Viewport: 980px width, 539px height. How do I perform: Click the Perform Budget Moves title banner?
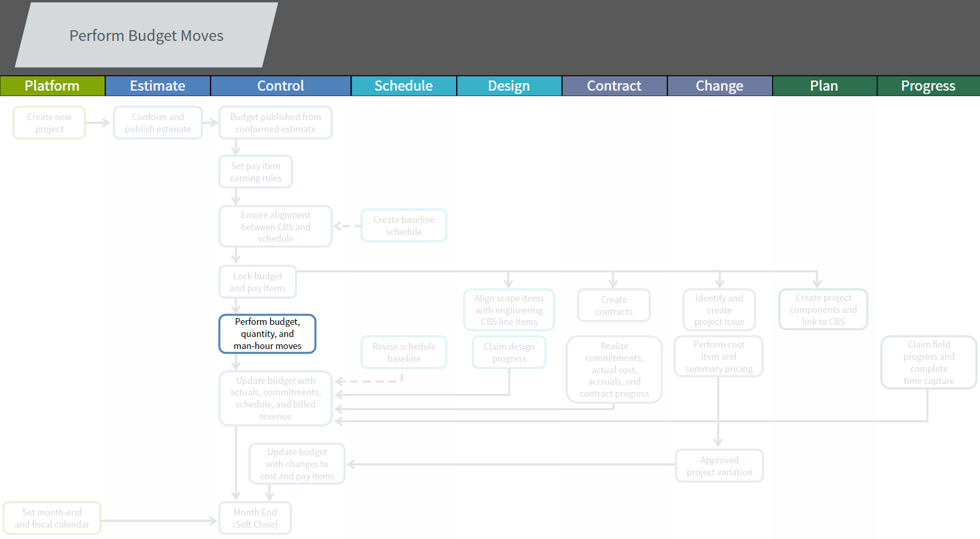[x=146, y=36]
